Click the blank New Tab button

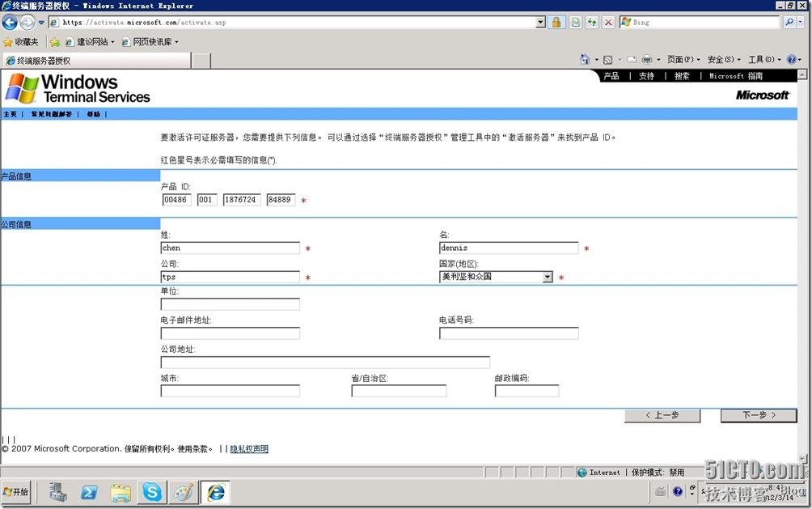click(201, 61)
